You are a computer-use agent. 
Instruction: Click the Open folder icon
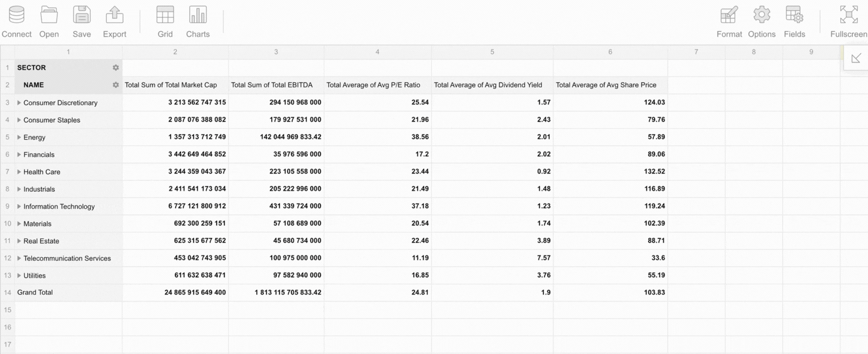click(49, 15)
